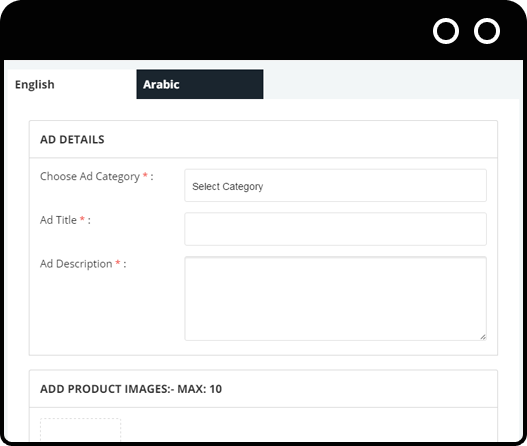This screenshot has width=527, height=446.
Task: Click red asterisk beside Ad Title
Action: click(x=82, y=219)
